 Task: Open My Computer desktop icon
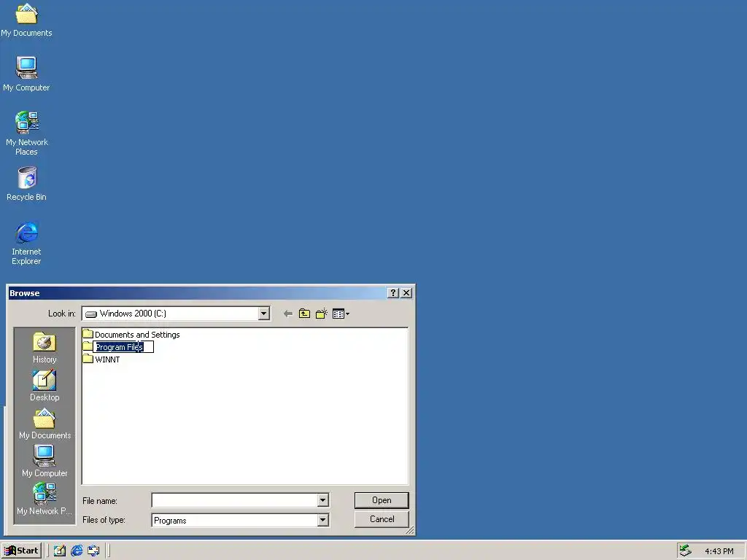(x=27, y=74)
